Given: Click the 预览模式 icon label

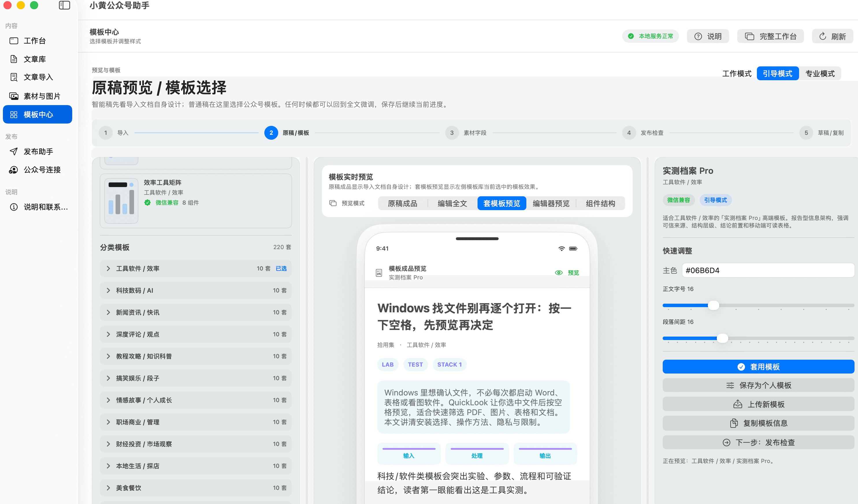Looking at the screenshot, I should click(x=333, y=203).
